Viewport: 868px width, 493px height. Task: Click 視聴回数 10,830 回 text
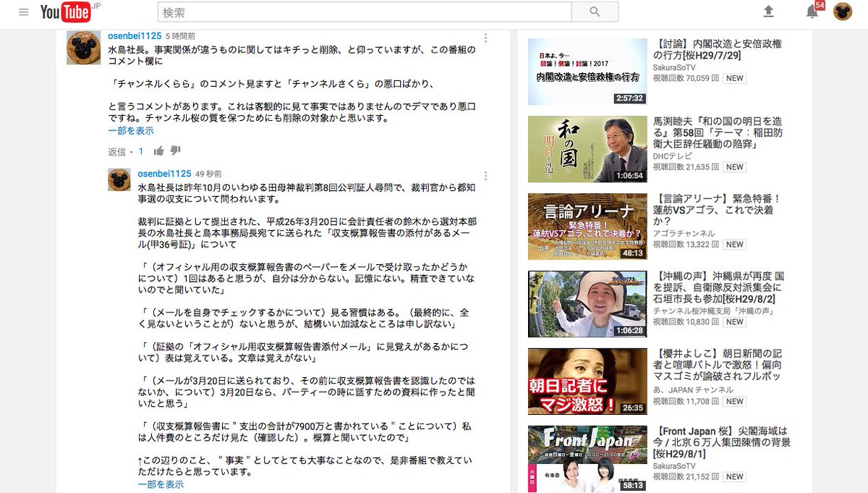pos(686,321)
